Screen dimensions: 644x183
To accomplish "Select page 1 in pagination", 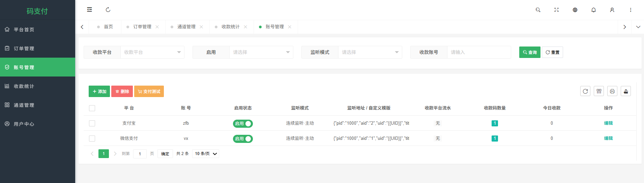I will (104, 154).
